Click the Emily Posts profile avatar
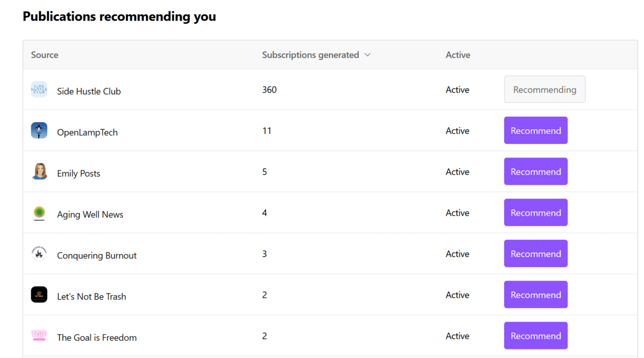The width and height of the screenshot is (644, 358). [39, 172]
